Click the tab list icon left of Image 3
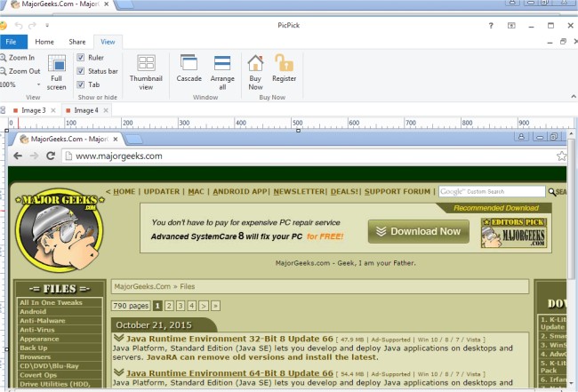This screenshot has width=578, height=392. tap(3, 110)
